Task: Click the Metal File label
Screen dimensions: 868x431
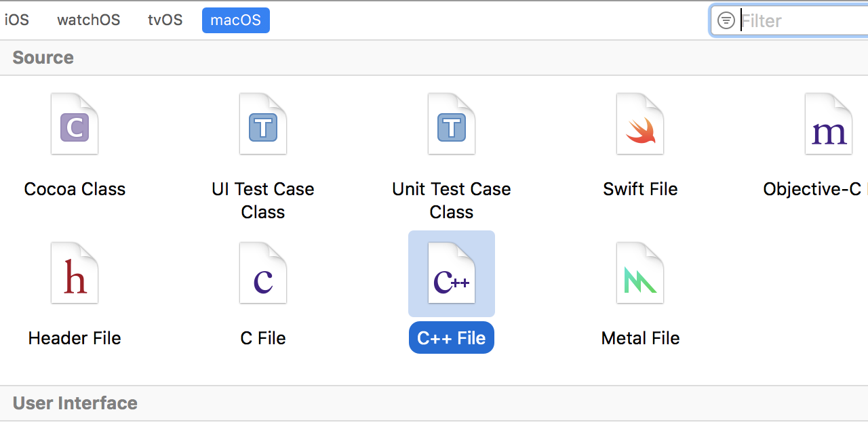Action: tap(640, 338)
